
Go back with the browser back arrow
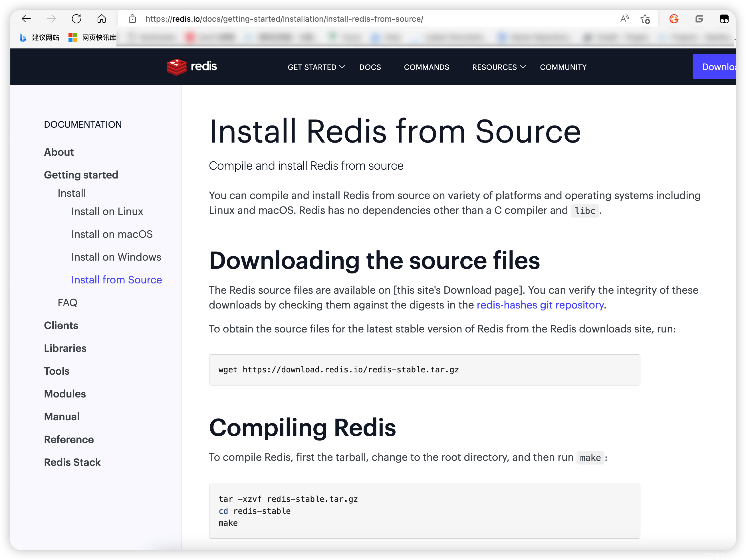(26, 19)
